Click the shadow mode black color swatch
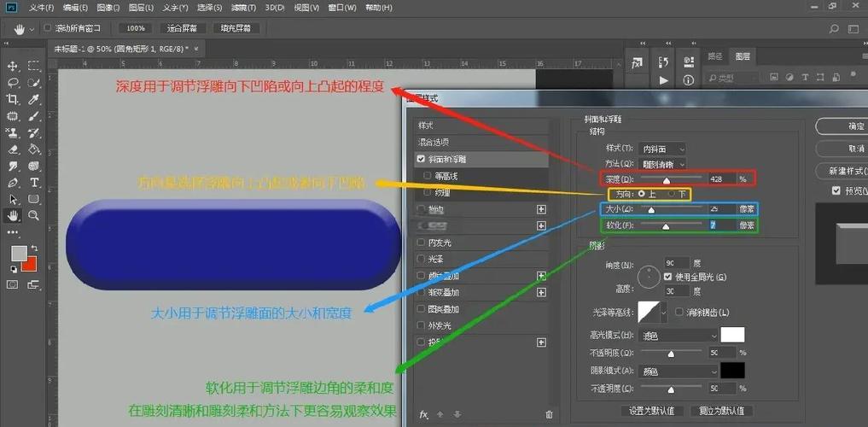This screenshot has width=868, height=427. 732,371
